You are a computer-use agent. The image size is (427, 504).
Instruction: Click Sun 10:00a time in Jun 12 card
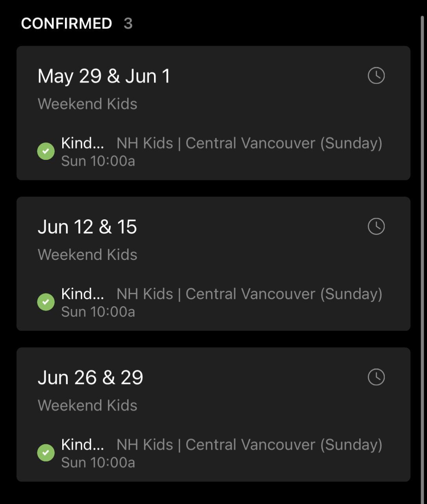[98, 311]
